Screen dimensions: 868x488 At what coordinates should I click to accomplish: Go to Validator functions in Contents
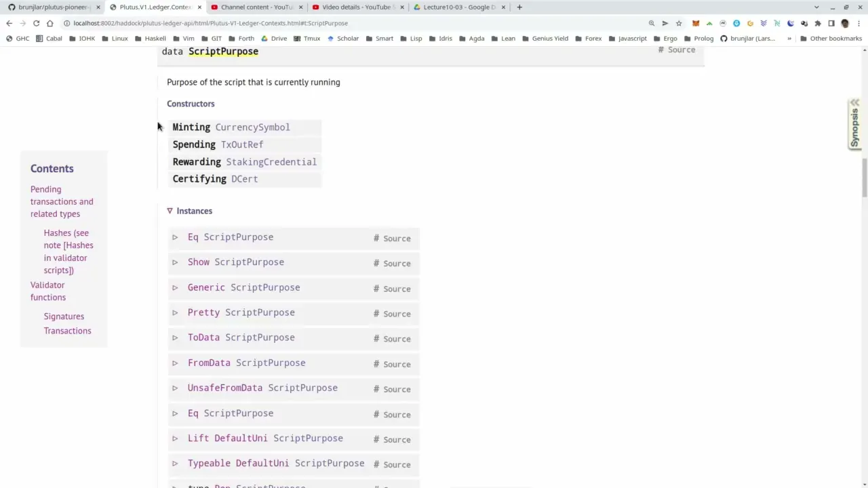pyautogui.click(x=47, y=291)
